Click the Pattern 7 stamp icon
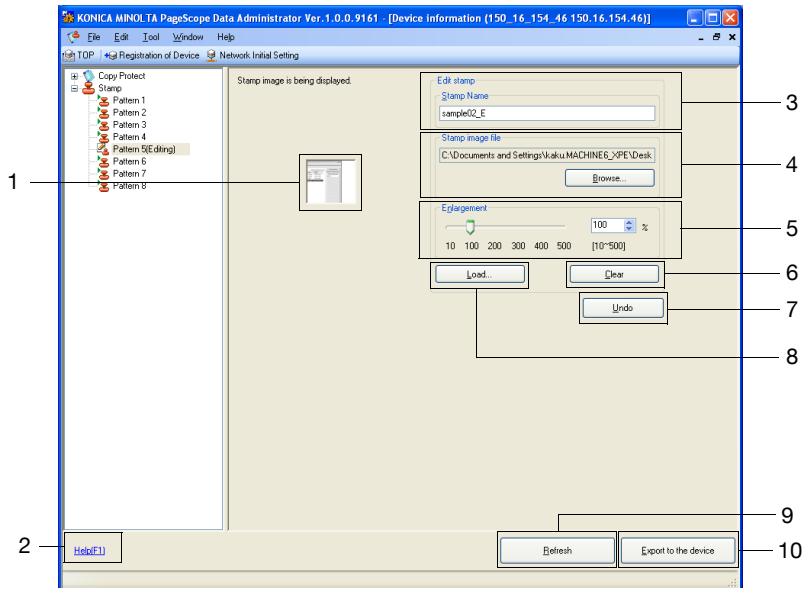Viewport: 809px width, 593px height. 103,174
